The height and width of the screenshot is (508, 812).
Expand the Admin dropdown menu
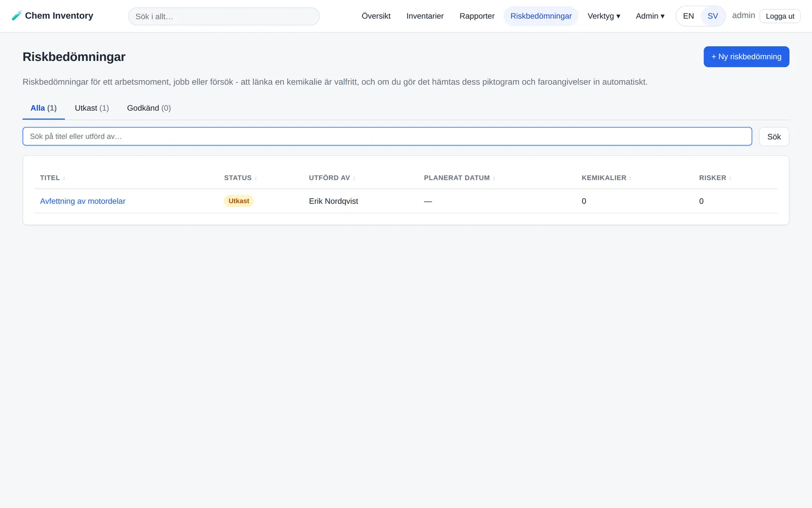pos(650,16)
